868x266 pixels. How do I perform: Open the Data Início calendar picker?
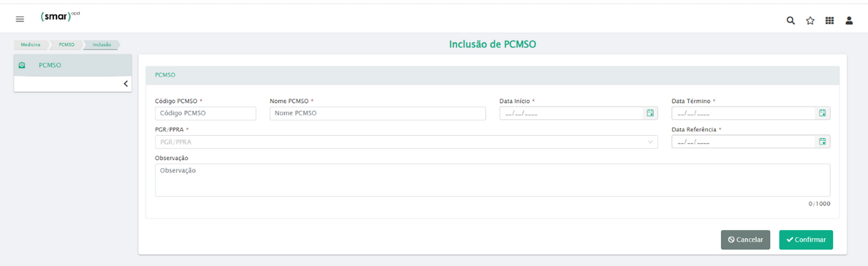[650, 113]
